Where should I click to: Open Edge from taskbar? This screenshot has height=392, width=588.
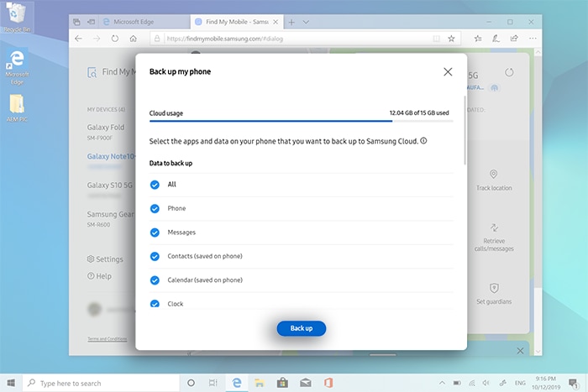[237, 383]
